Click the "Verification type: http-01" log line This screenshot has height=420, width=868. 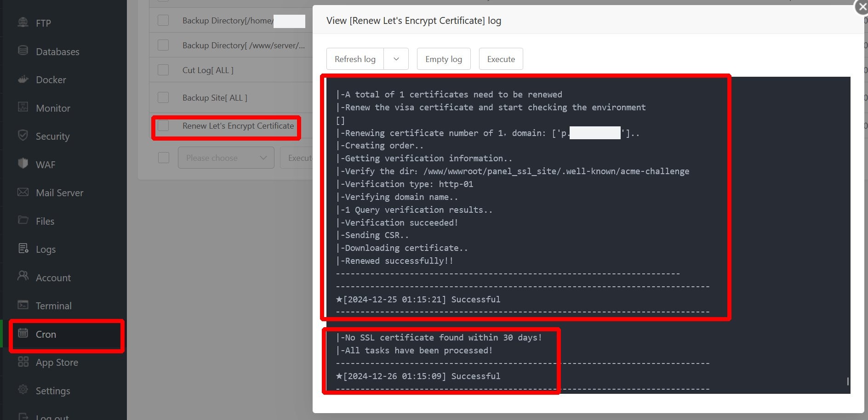[x=405, y=184]
